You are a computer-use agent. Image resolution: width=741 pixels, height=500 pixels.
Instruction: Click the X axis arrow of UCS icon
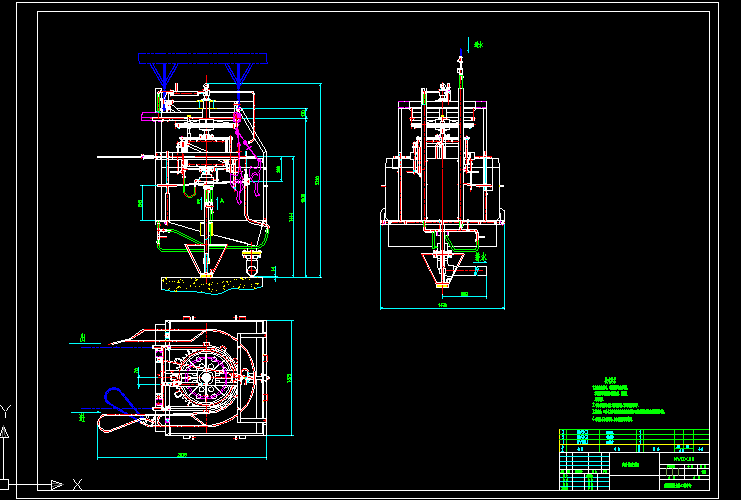[x=56, y=485]
